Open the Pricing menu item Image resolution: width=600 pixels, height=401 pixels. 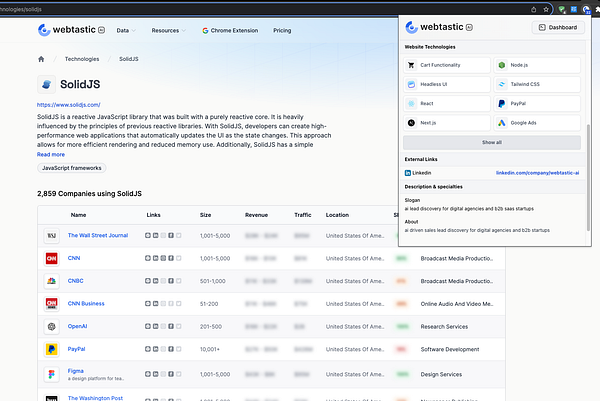point(282,31)
